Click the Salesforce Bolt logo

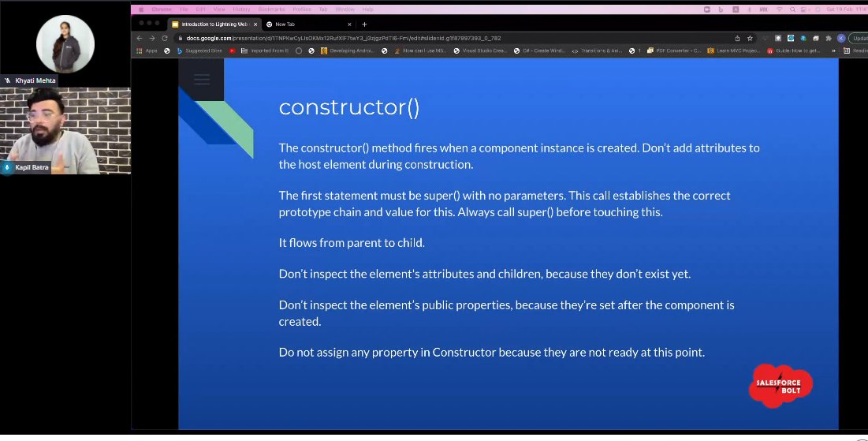(780, 386)
